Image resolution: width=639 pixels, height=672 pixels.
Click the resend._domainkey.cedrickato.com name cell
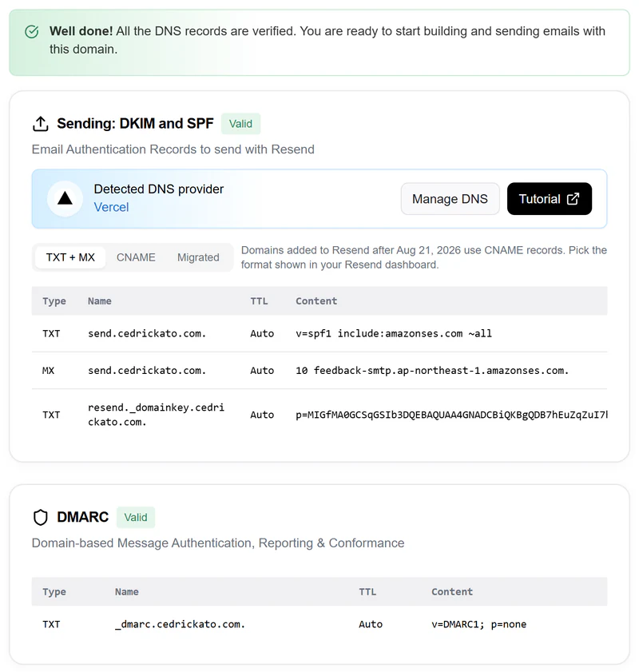coord(156,415)
